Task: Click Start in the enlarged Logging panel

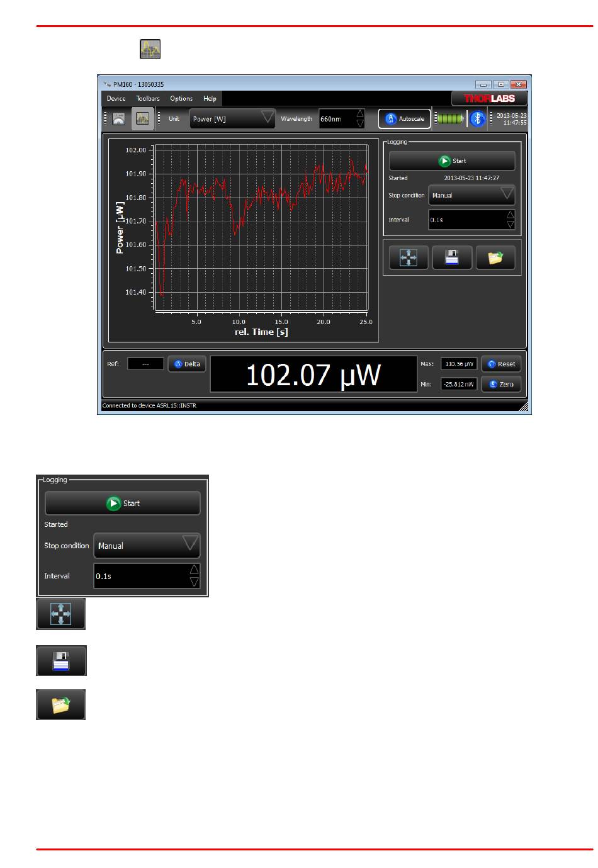Action: point(123,503)
